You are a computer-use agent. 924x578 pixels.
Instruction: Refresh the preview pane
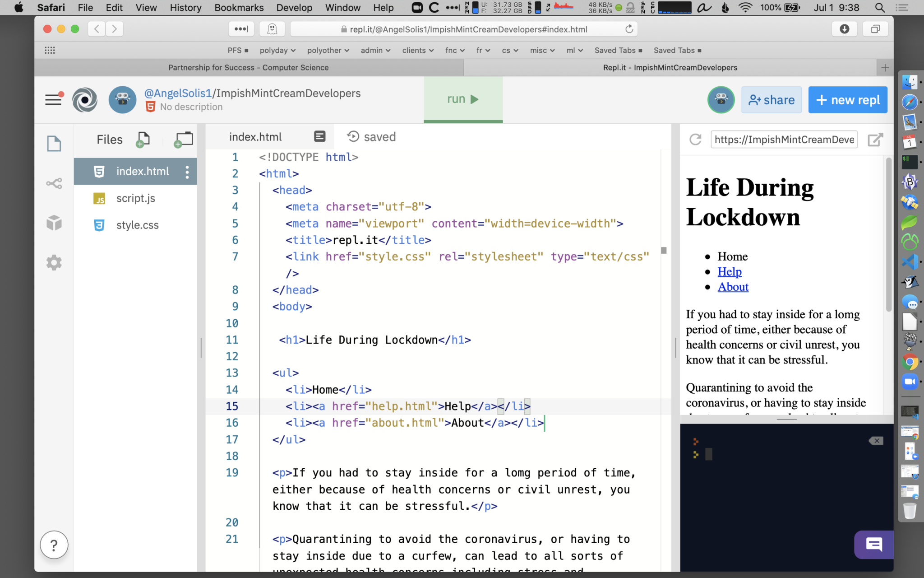[695, 140]
